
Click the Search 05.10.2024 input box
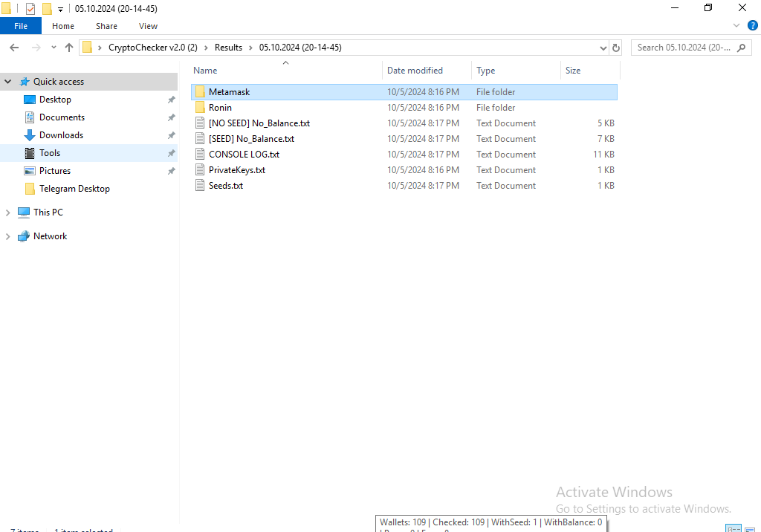click(684, 48)
